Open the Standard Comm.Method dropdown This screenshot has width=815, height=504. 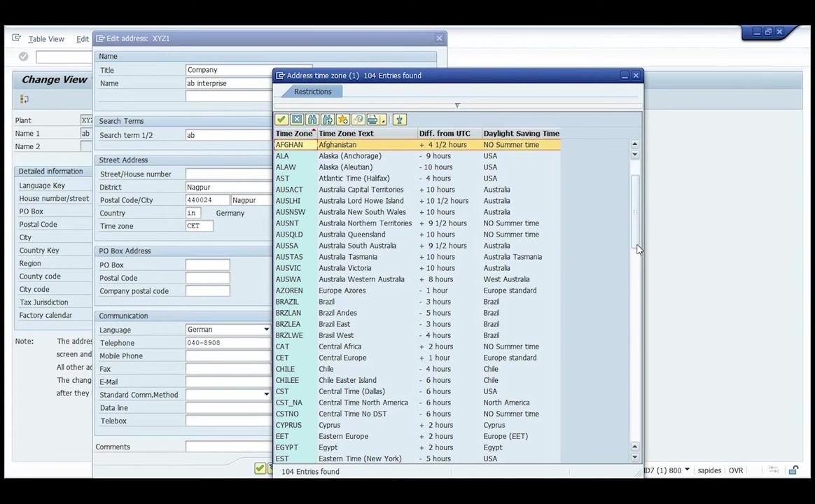[x=266, y=394]
